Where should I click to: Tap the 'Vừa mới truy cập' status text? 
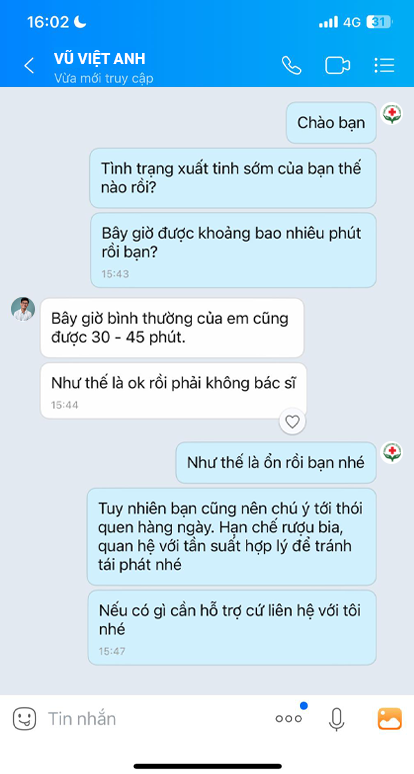tap(104, 78)
